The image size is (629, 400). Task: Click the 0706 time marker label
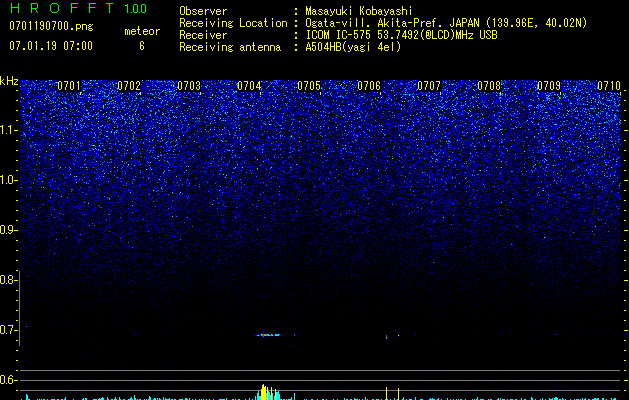point(369,86)
